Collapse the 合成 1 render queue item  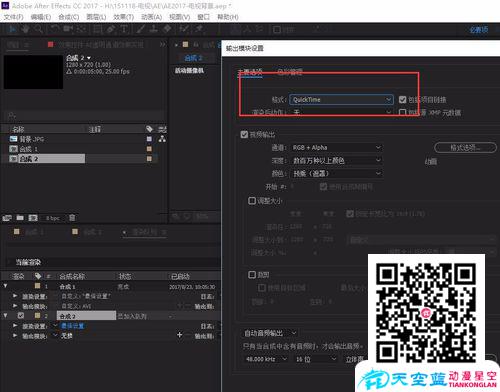(5, 286)
